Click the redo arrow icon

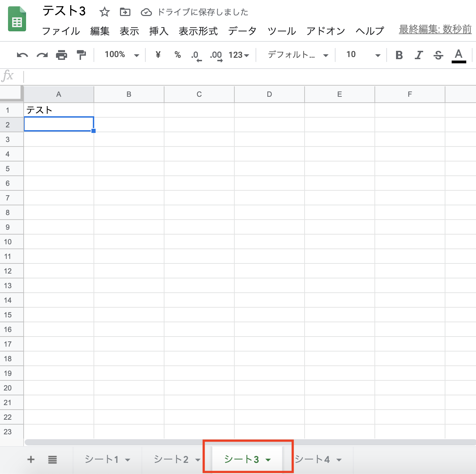42,55
